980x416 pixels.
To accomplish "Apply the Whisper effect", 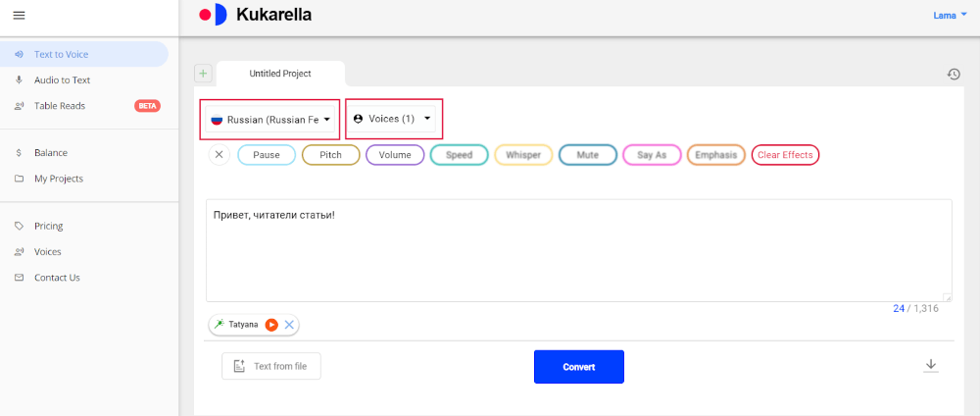I will pos(523,155).
